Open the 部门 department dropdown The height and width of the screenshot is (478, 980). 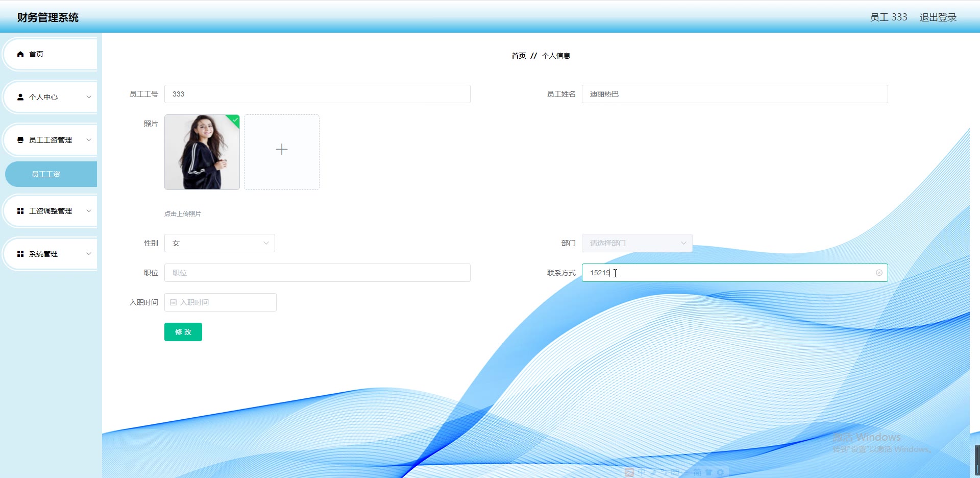(637, 243)
